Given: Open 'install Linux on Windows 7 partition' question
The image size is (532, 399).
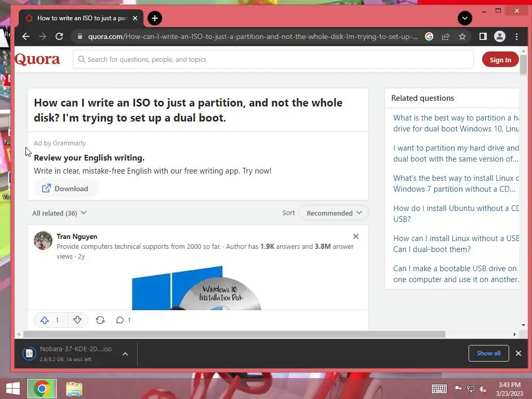Looking at the screenshot, I should point(456,183).
